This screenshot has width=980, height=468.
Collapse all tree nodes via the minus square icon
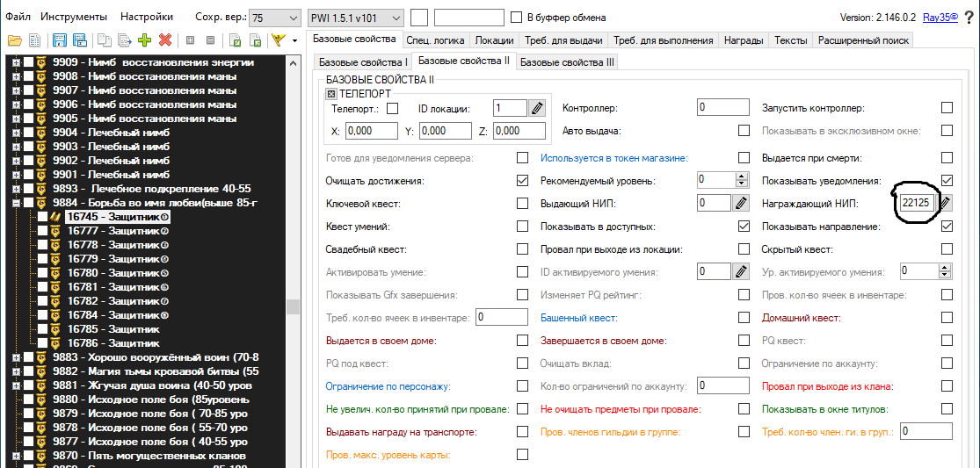[x=211, y=40]
